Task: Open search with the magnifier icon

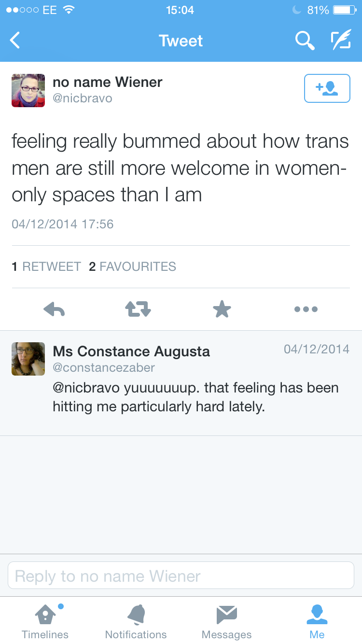Action: click(305, 41)
